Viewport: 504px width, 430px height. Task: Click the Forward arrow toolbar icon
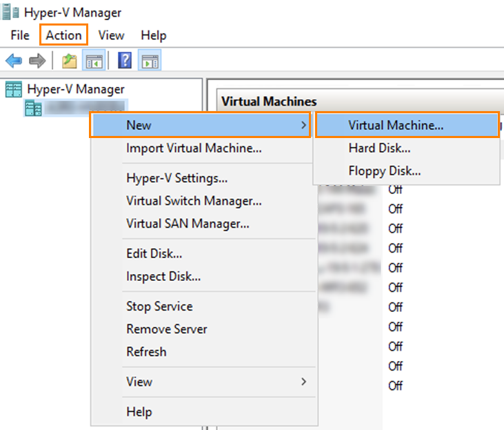tap(37, 61)
